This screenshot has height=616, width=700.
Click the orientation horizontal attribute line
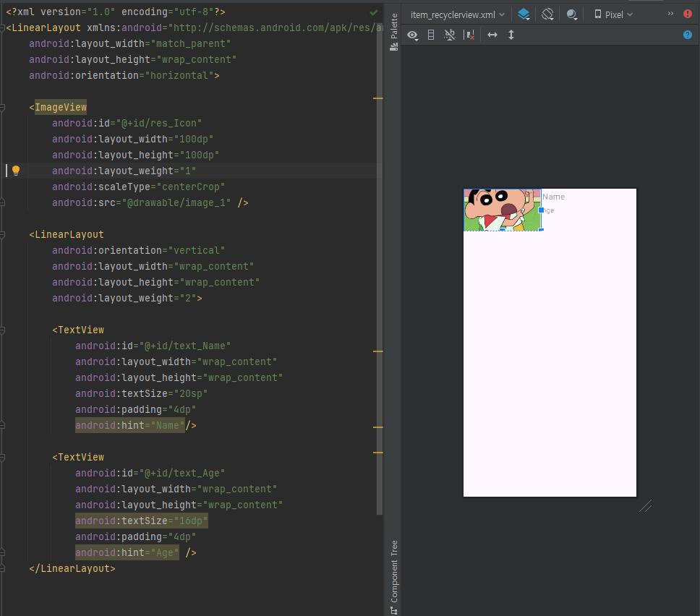(x=124, y=76)
